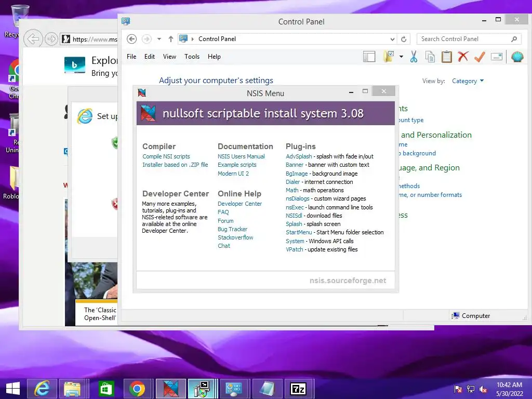Viewport: 532px width, 399px height.
Task: Click the muted volume icon in tray
Action: click(483, 389)
